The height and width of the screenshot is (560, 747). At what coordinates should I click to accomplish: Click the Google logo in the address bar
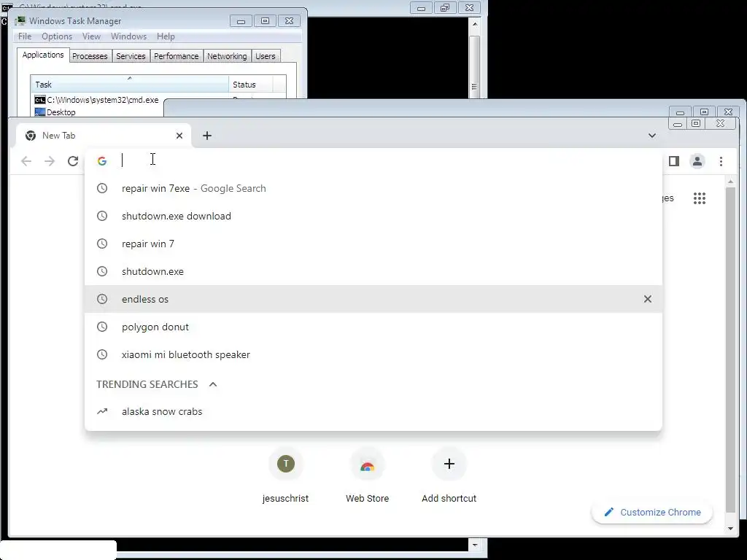102,161
